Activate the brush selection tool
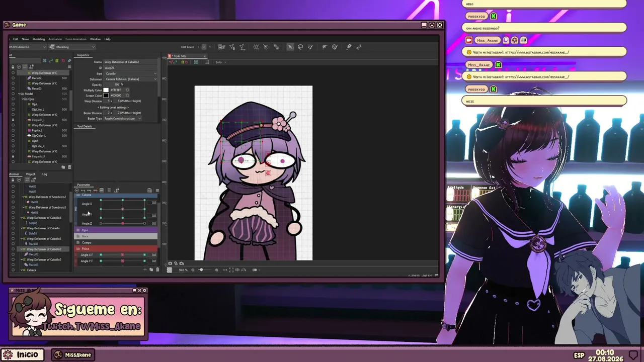Viewport: 644px width, 362px height. (x=310, y=47)
